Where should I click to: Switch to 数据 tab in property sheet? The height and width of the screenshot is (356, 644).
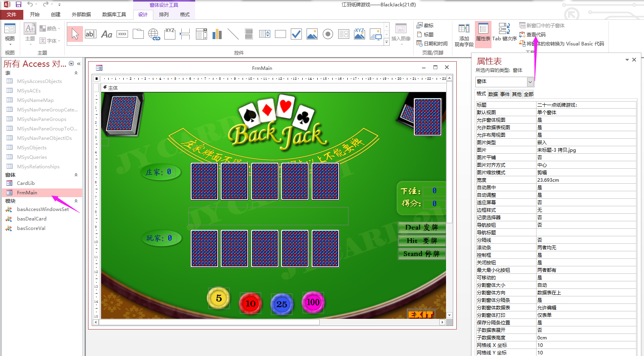(493, 94)
